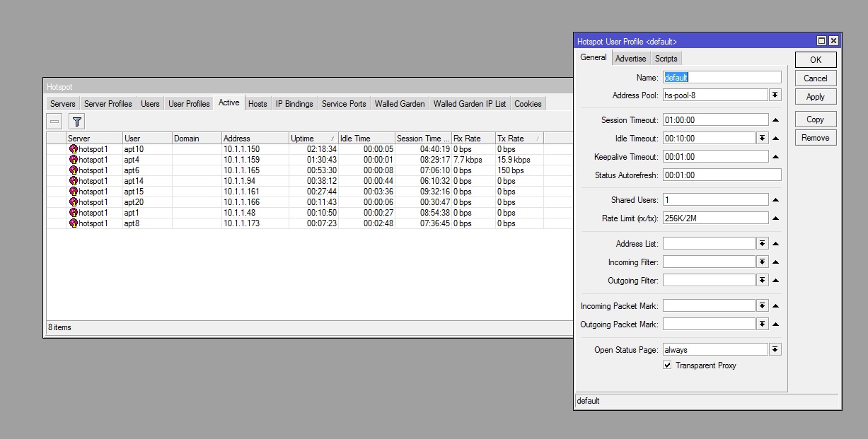Click the hotspot icon on the apt6 row
The image size is (868, 439).
coord(72,170)
